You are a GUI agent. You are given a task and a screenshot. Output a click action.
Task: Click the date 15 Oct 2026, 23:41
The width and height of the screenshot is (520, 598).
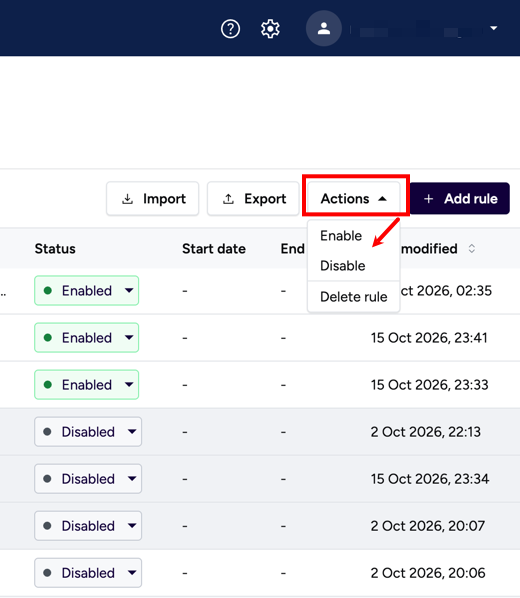[429, 338]
